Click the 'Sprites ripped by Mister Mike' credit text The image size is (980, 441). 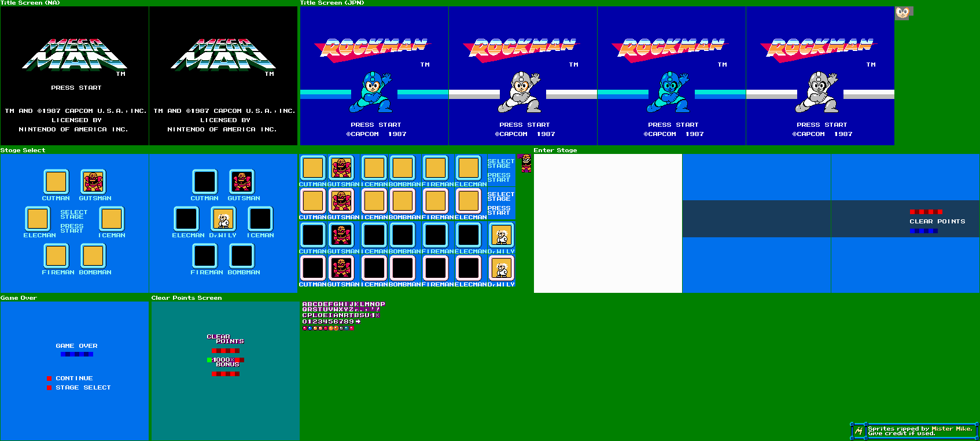(920, 429)
